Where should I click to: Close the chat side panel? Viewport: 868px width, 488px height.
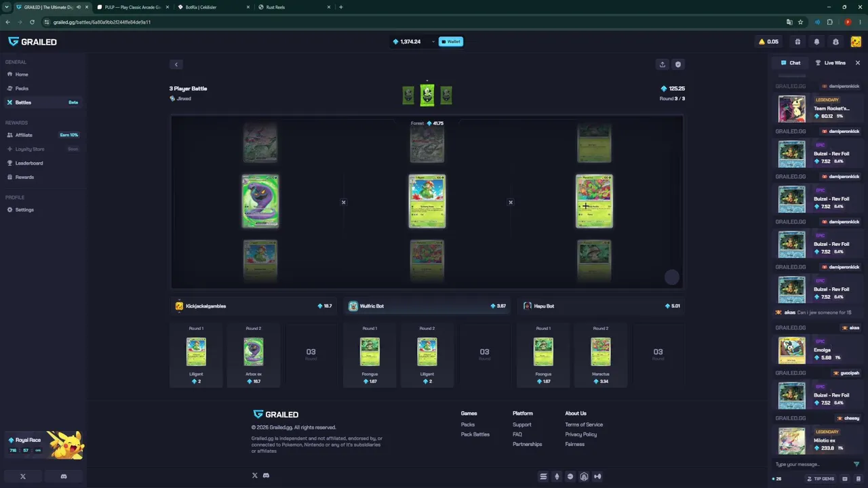[x=857, y=63]
